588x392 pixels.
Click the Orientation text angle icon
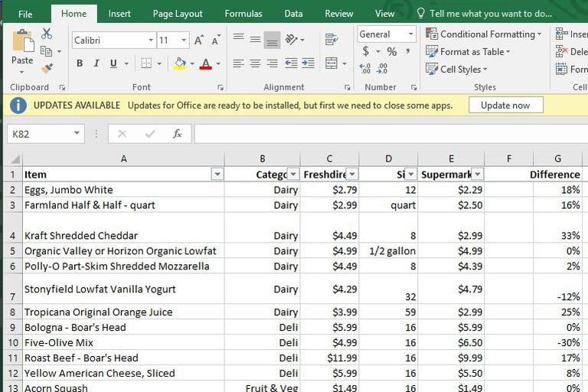pyautogui.click(x=292, y=39)
